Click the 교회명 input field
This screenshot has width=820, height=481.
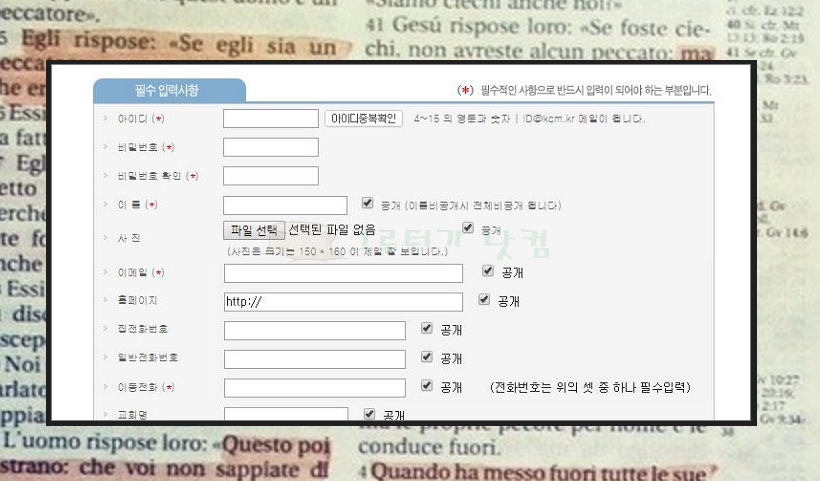[286, 414]
